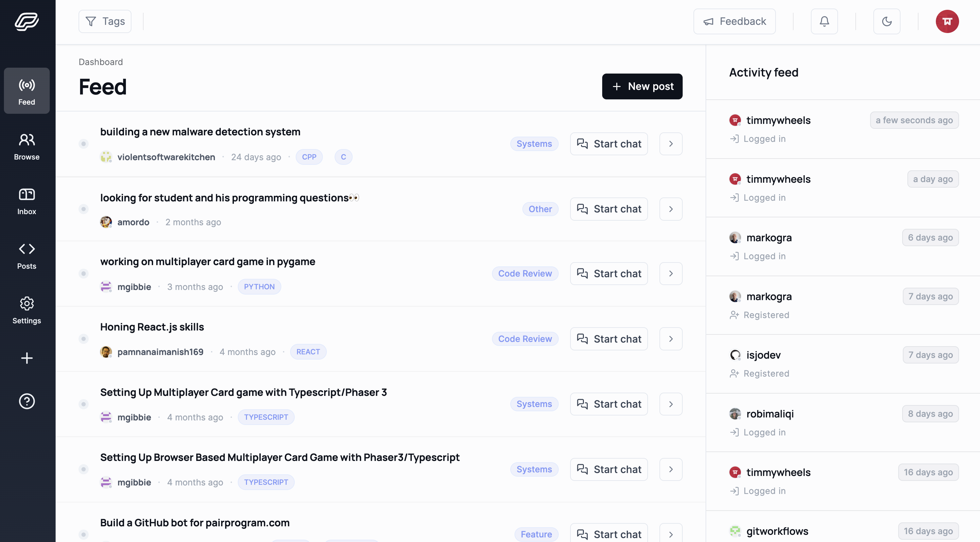Open the Tags filter
The image size is (980, 542).
pos(105,21)
